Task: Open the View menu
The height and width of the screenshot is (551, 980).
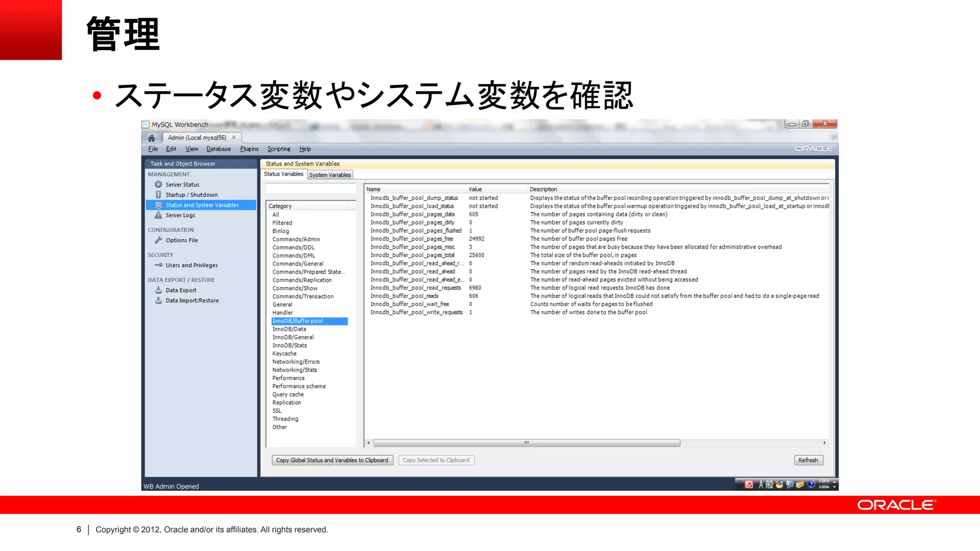Action: [192, 149]
